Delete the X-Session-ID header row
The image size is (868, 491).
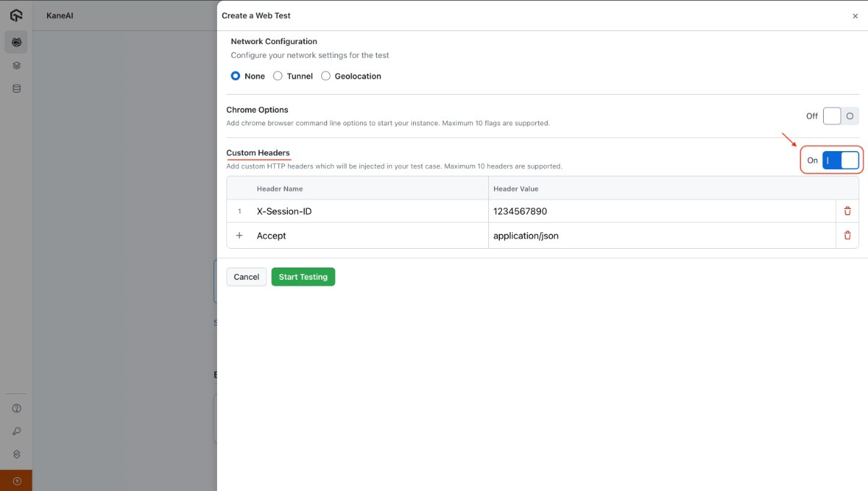tap(847, 210)
